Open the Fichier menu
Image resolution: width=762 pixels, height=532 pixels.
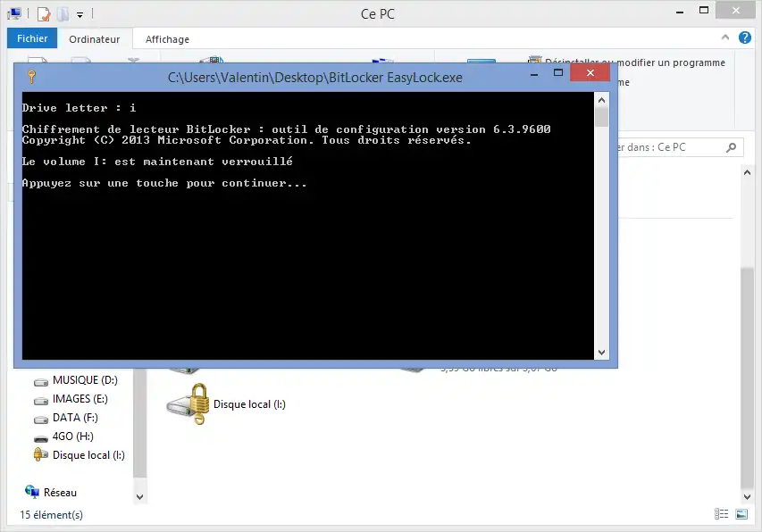click(32, 38)
